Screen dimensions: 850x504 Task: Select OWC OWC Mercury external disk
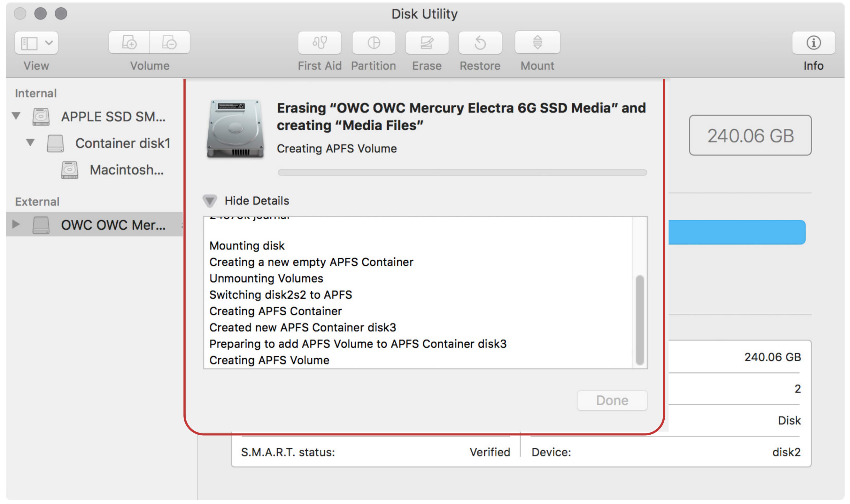(x=113, y=225)
